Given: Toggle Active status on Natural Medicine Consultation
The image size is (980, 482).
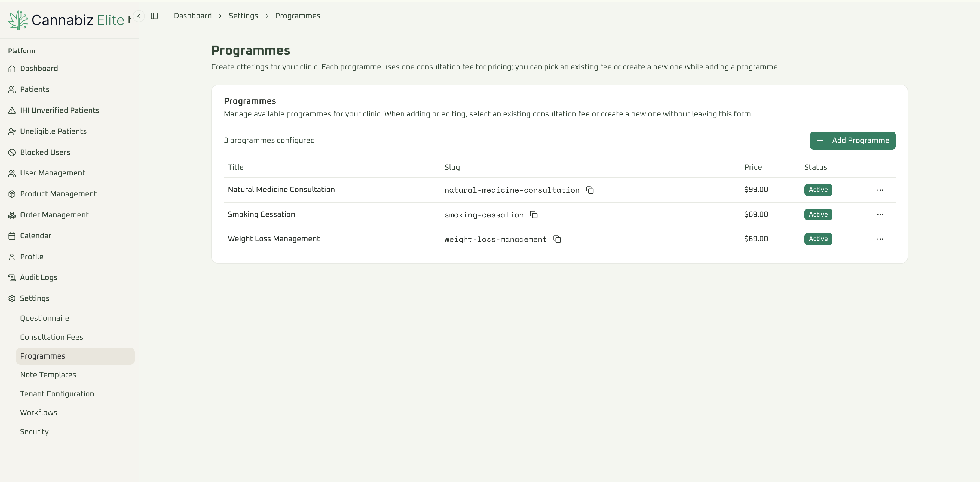Looking at the screenshot, I should (818, 190).
